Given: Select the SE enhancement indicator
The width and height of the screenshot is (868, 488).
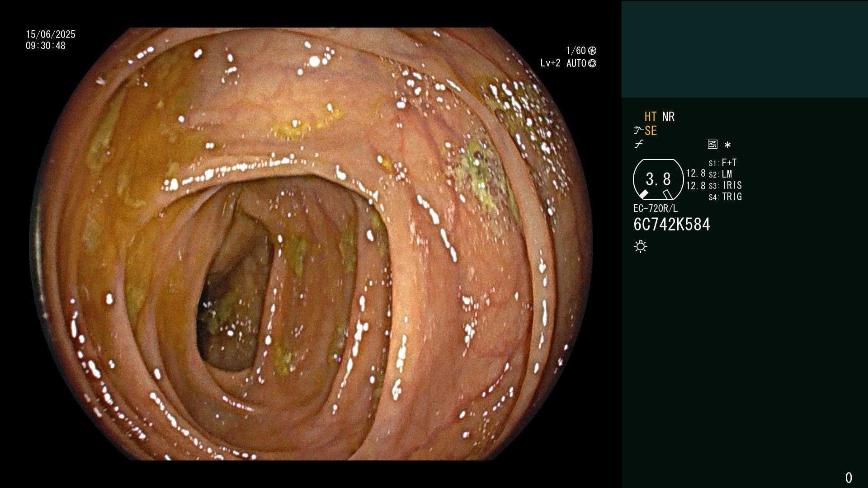Looking at the screenshot, I should tap(651, 131).
